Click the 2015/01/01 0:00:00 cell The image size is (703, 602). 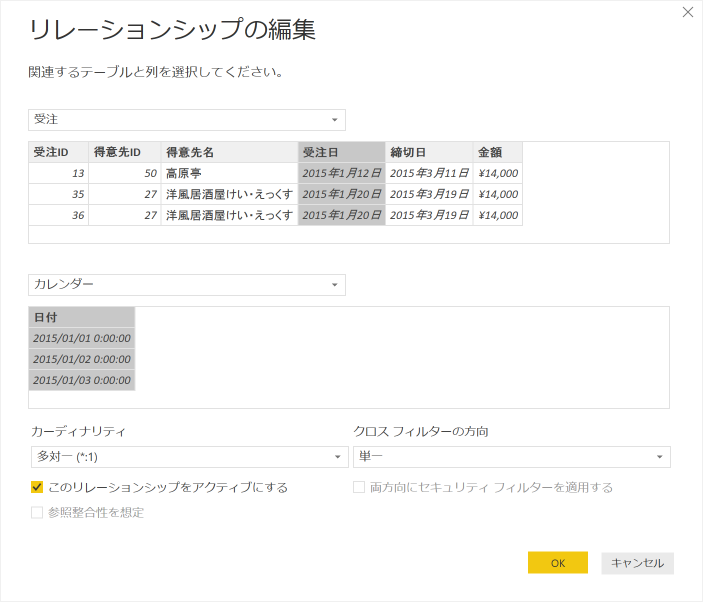(82, 338)
